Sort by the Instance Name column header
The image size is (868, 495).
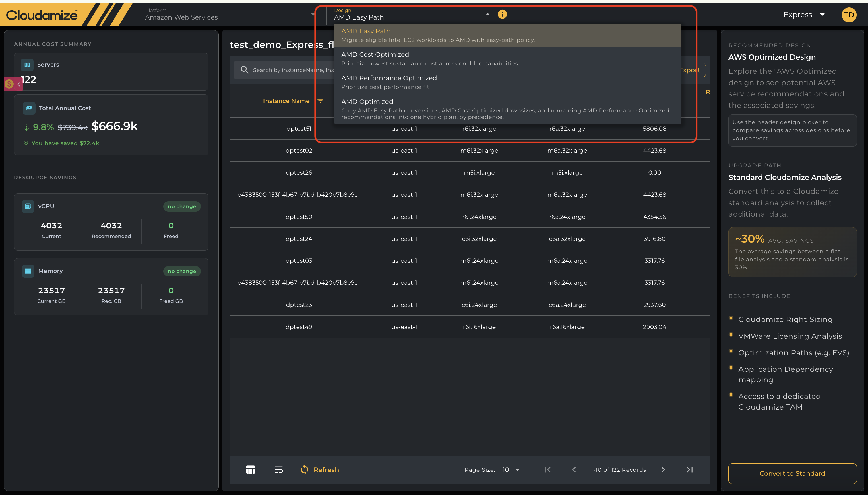286,101
